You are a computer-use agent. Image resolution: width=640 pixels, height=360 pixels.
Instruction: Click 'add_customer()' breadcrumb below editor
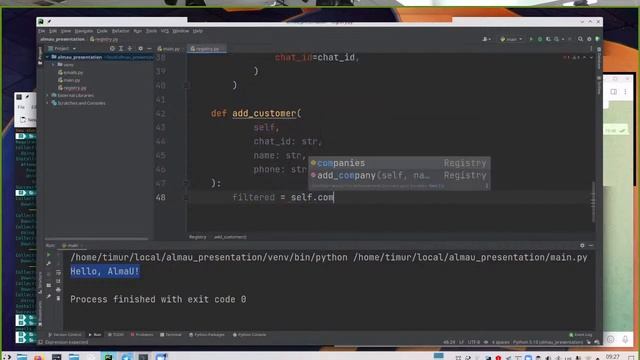pyautogui.click(x=230, y=237)
